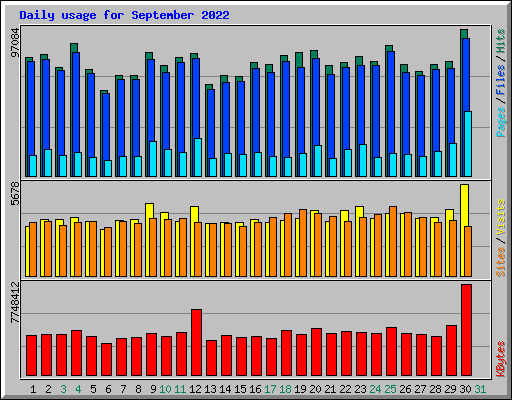
Task: Click the 5678 axis label
Action: [x=15, y=193]
